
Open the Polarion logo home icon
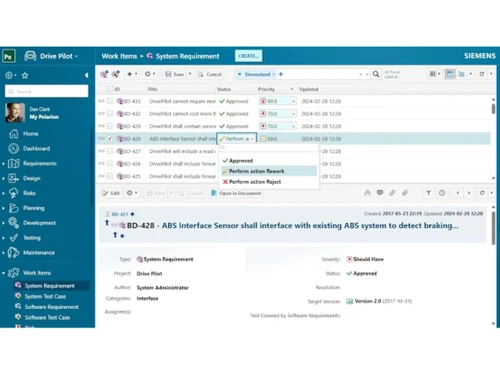click(9, 56)
